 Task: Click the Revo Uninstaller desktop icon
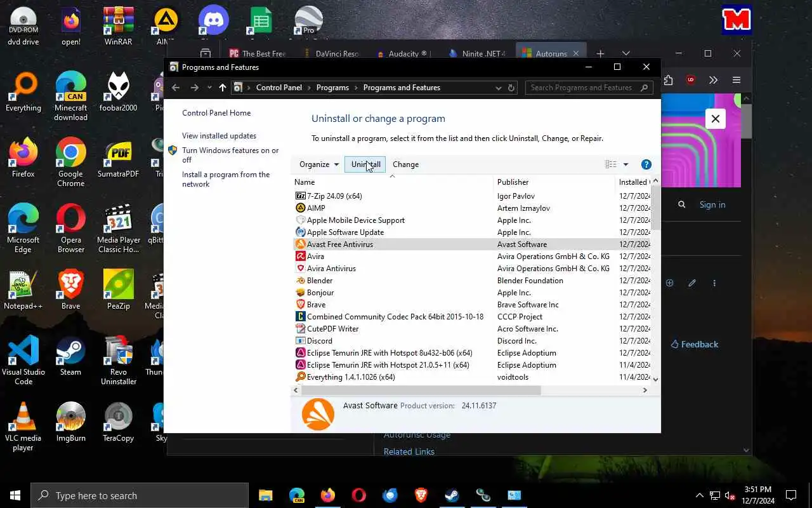(x=118, y=360)
